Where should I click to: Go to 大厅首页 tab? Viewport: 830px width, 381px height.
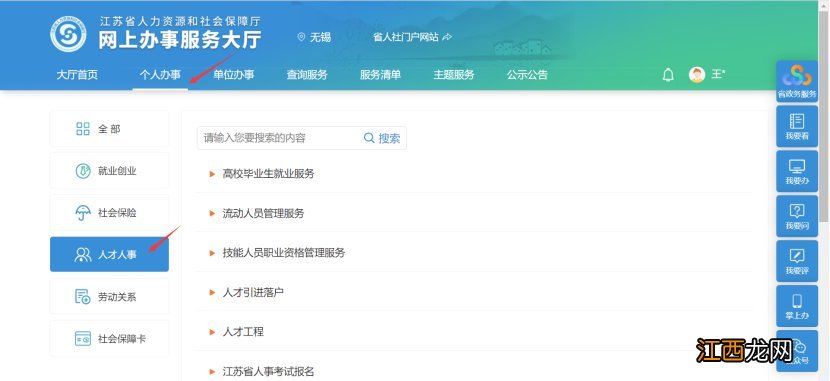(x=77, y=75)
